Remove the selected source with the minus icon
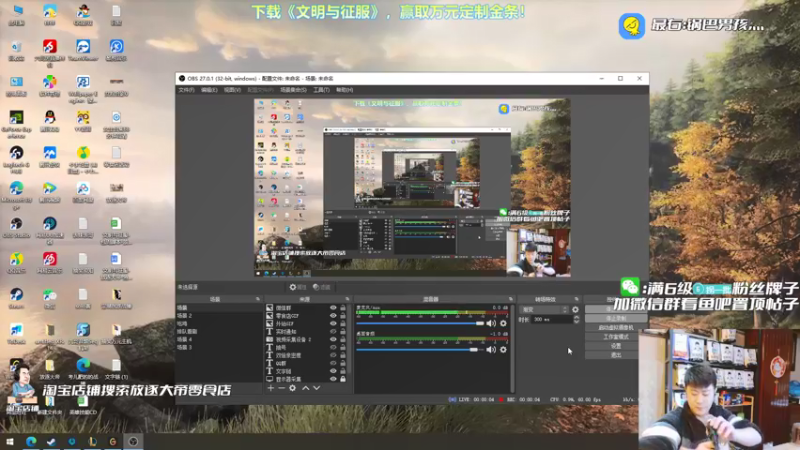Screen dimensions: 800x450 click(281, 388)
